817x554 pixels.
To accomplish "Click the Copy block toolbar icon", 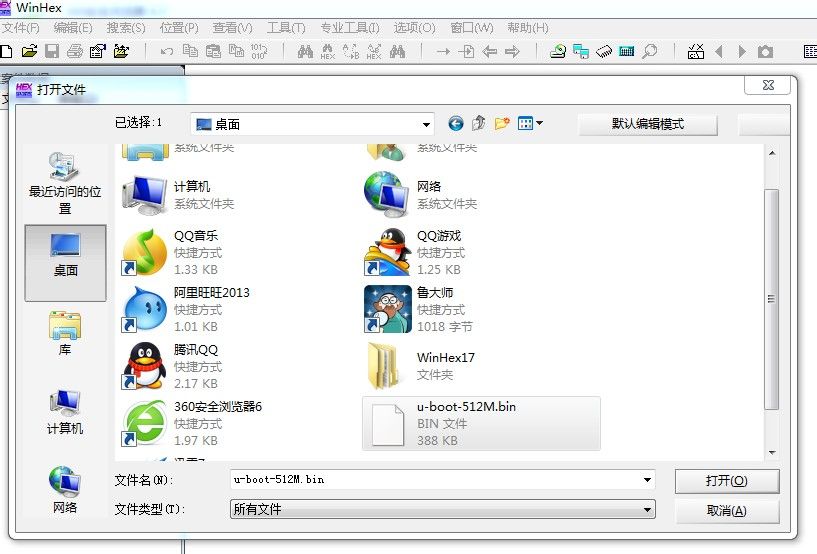I will point(190,51).
